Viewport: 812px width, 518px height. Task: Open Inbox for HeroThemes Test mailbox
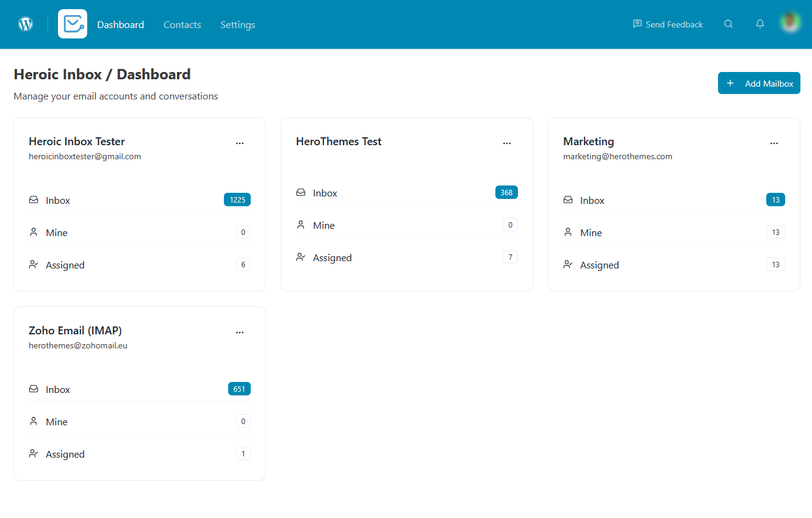[x=325, y=192]
